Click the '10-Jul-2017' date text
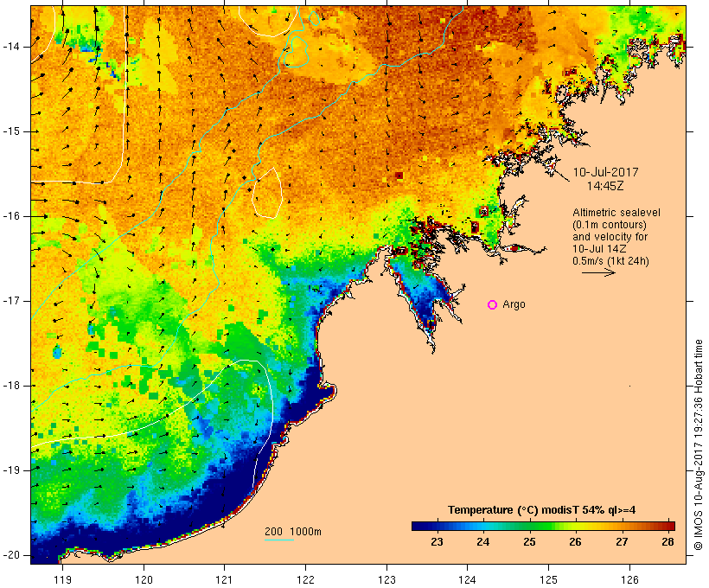Image resolution: width=709 pixels, height=588 pixels. pyautogui.click(x=605, y=172)
